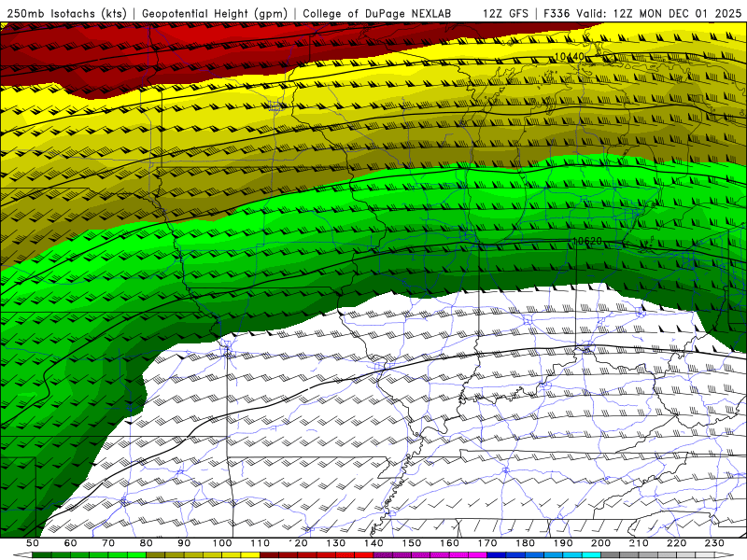Click the bright yellow swatch just before 110
The width and height of the screenshot is (747, 560).
pyautogui.click(x=250, y=555)
